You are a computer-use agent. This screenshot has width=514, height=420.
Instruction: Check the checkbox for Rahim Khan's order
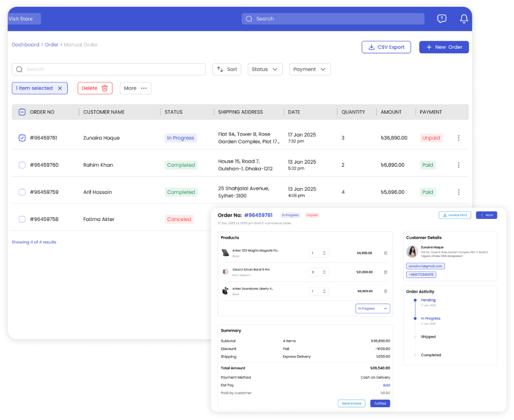[x=22, y=165]
